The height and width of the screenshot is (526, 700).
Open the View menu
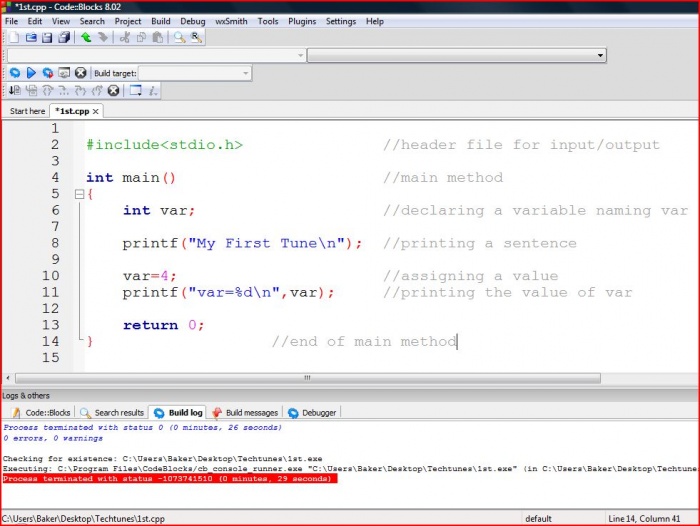click(x=61, y=21)
